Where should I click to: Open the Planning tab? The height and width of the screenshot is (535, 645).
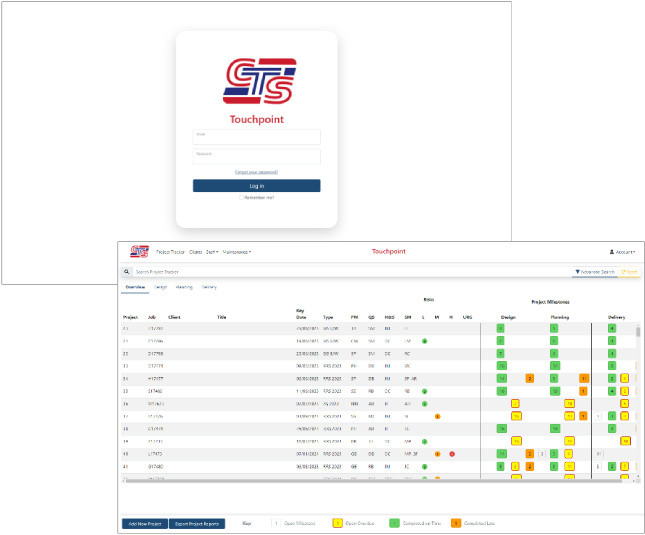[x=184, y=287]
